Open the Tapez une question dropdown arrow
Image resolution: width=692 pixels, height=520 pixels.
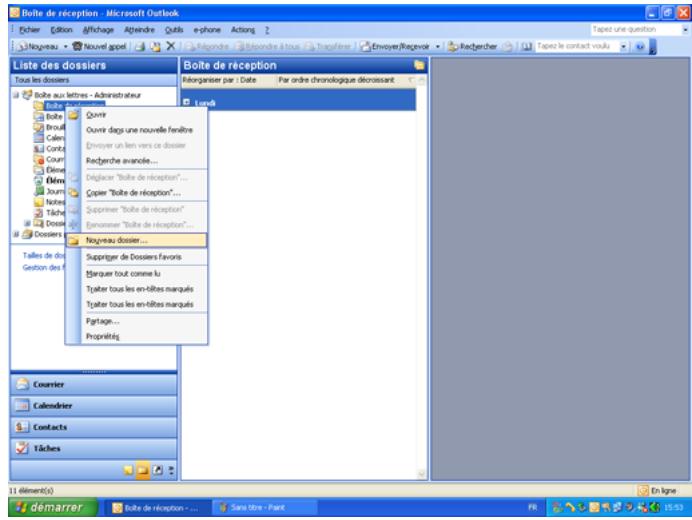click(685, 30)
